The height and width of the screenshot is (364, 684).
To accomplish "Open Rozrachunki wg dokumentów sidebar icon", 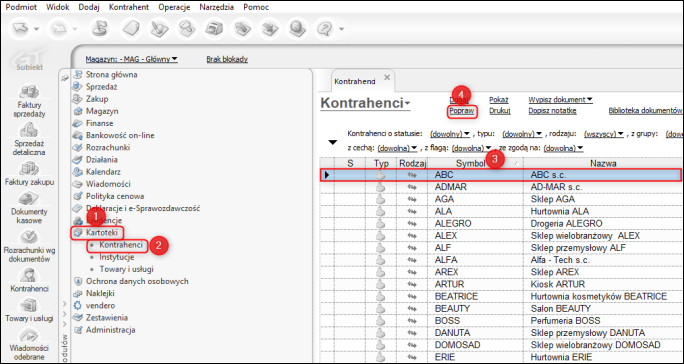I will [x=29, y=246].
